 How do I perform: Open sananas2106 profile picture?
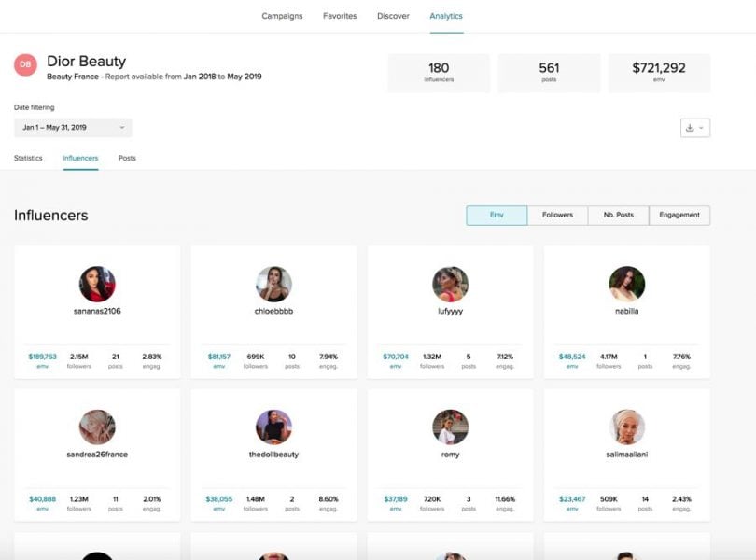pos(97,284)
